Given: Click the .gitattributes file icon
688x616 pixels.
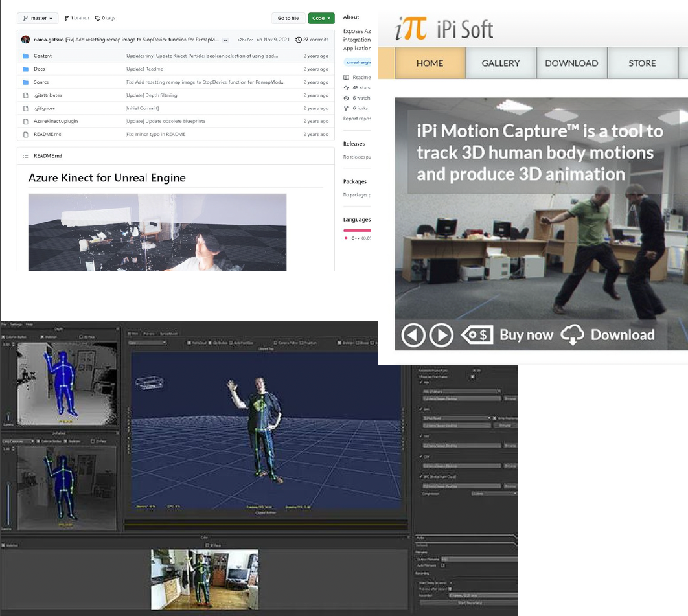Looking at the screenshot, I should click(x=25, y=95).
